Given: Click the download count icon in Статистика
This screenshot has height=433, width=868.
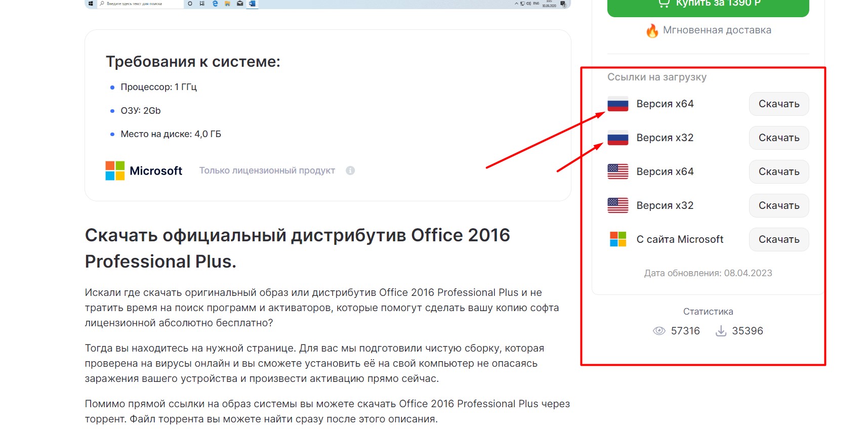Looking at the screenshot, I should 721,331.
